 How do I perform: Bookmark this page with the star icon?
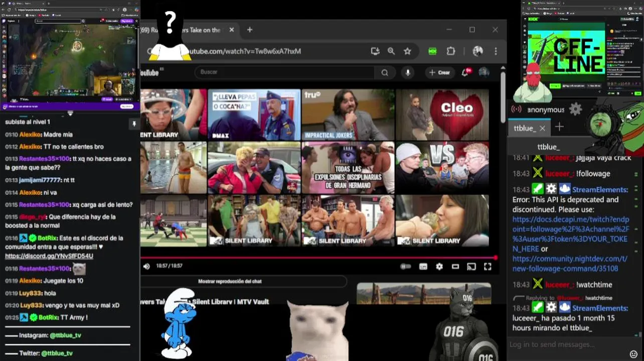[x=407, y=51]
